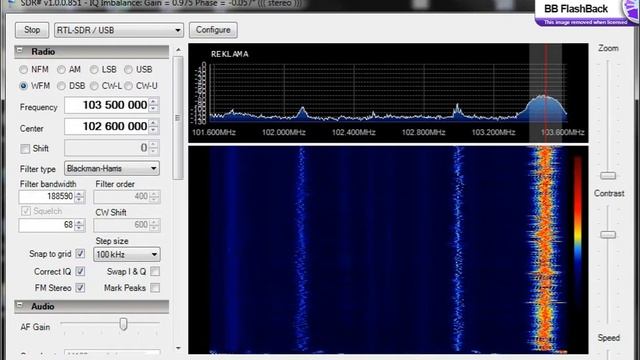Enable the Shift checkbox
The height and width of the screenshot is (360, 640).
[x=25, y=149]
